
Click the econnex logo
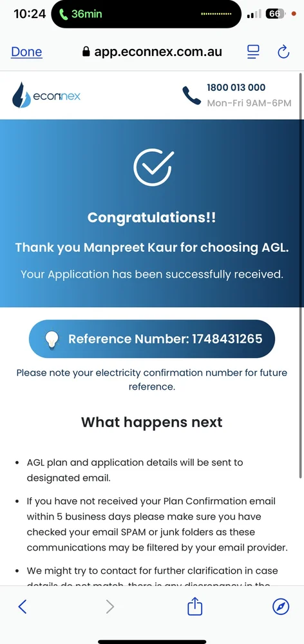point(46,95)
